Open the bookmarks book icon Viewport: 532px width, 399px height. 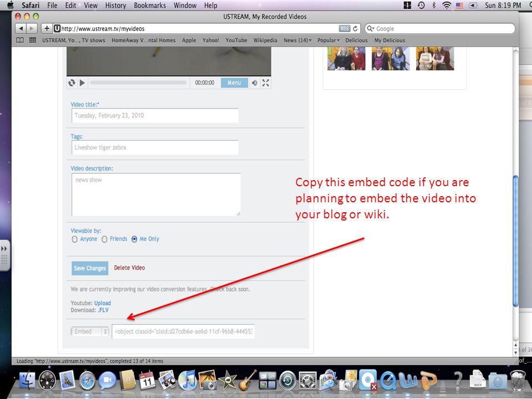pos(20,40)
